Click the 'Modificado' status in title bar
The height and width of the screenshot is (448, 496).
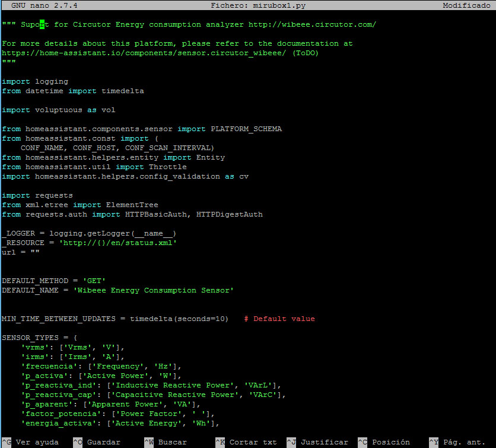click(466, 5)
